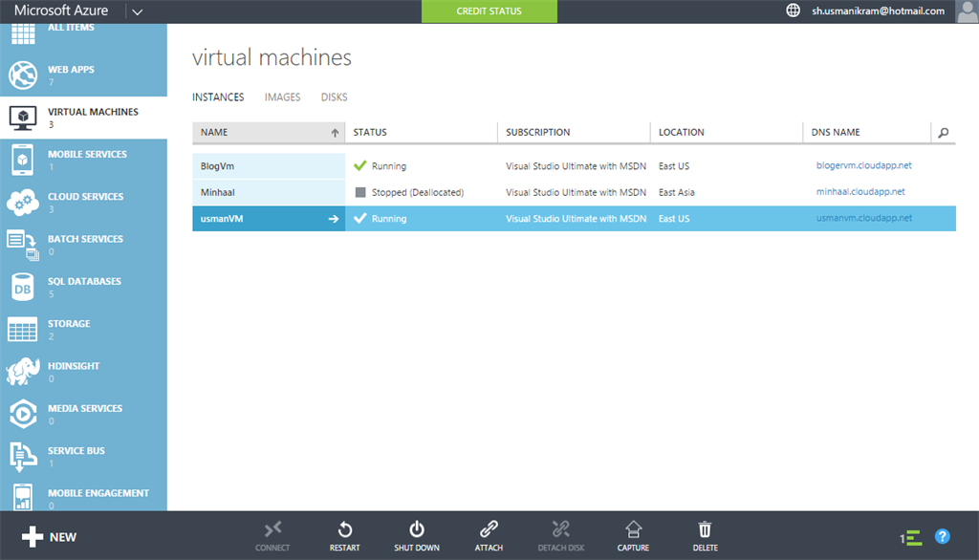
Task: Open HDInsight elephant icon
Action: tap(23, 372)
